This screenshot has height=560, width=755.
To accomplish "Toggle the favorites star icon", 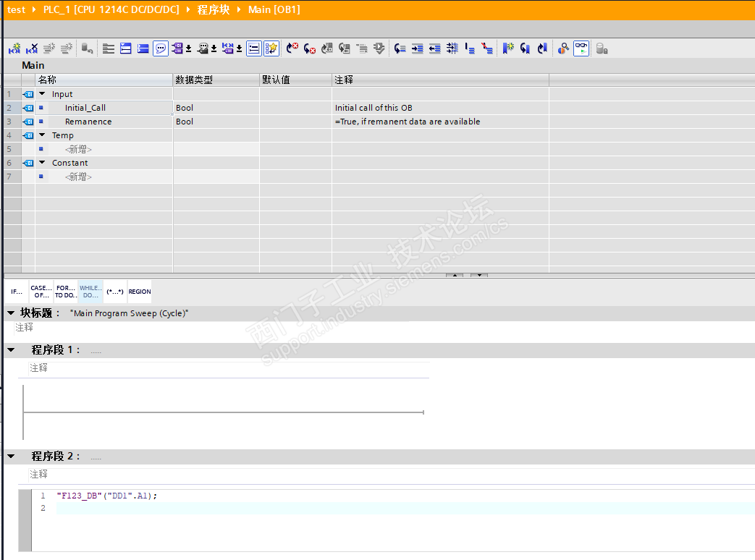I will pos(271,48).
